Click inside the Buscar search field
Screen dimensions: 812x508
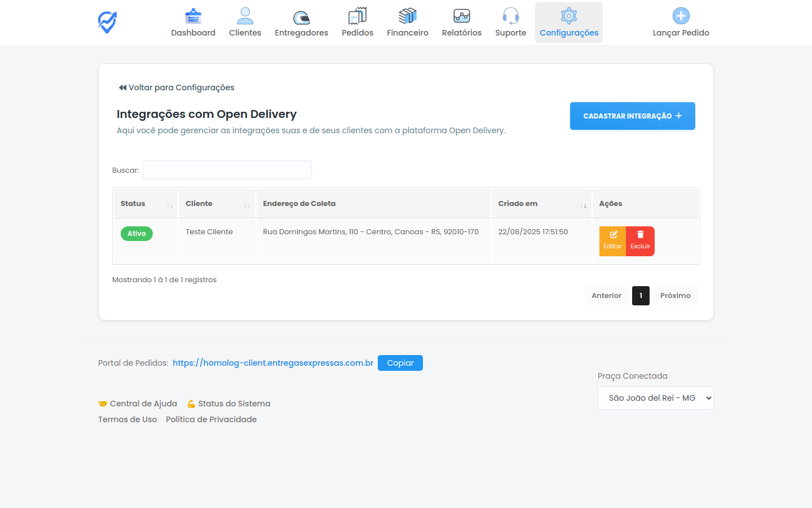click(x=227, y=170)
